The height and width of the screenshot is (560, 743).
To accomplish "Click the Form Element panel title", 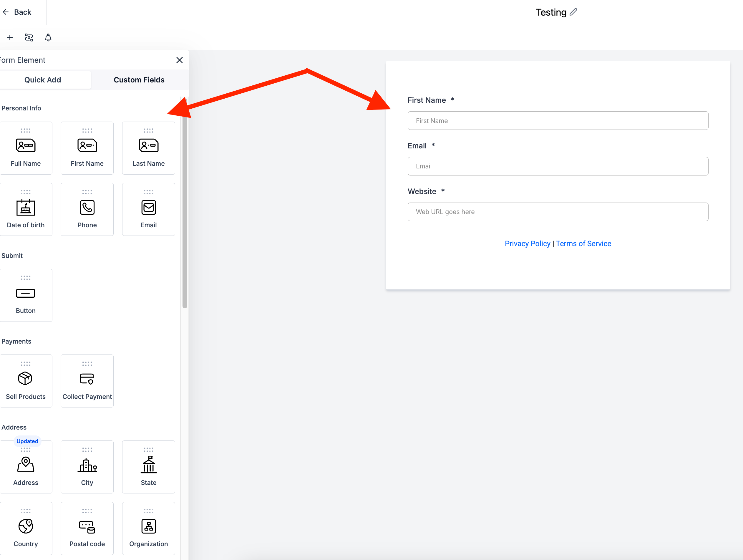I will coord(22,60).
